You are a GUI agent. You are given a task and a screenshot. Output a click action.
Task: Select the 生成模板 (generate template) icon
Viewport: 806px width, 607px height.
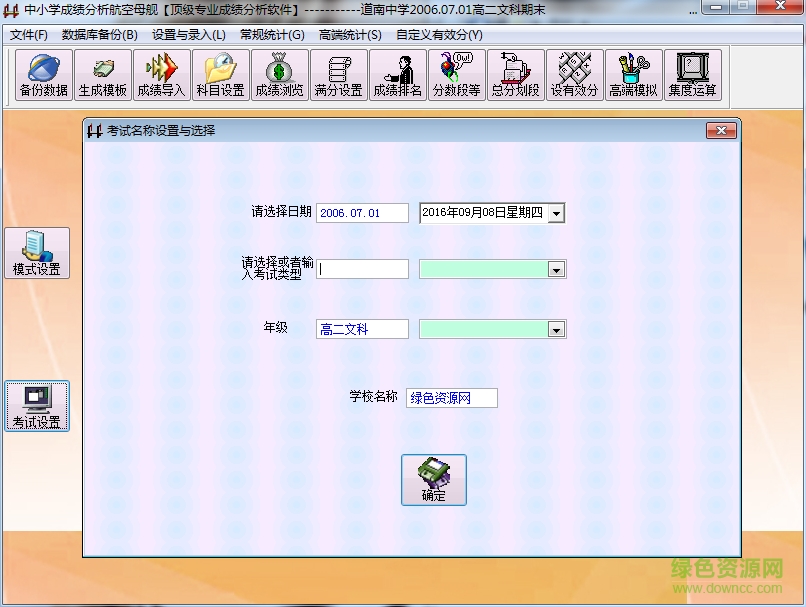click(101, 74)
